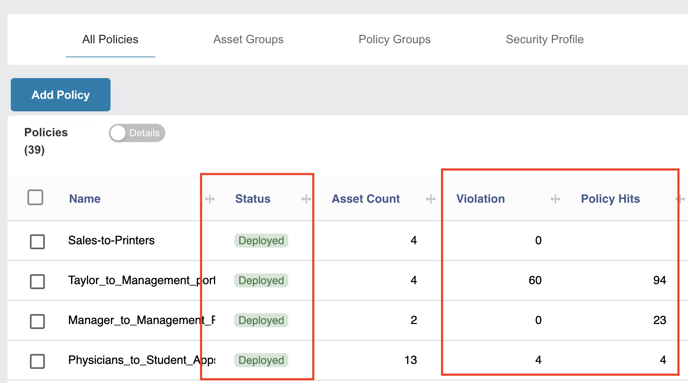Click the Deployed badge for Sales-to-Printers

(261, 240)
